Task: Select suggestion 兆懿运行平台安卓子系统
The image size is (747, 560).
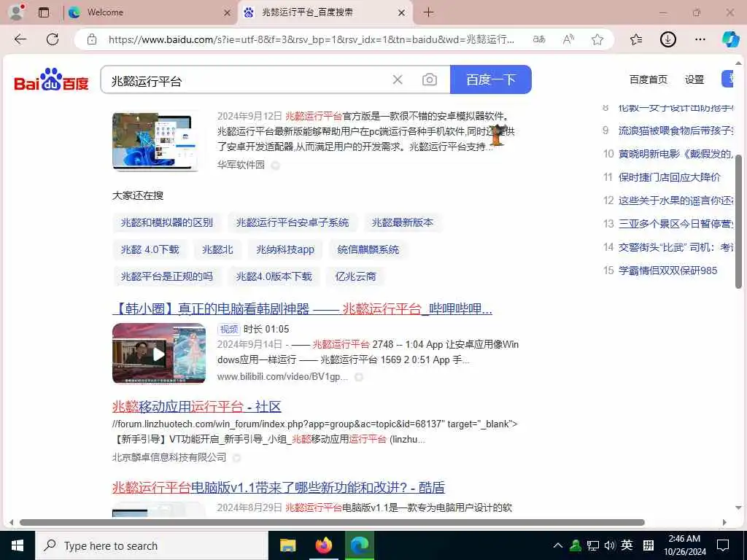Action: [x=293, y=222]
